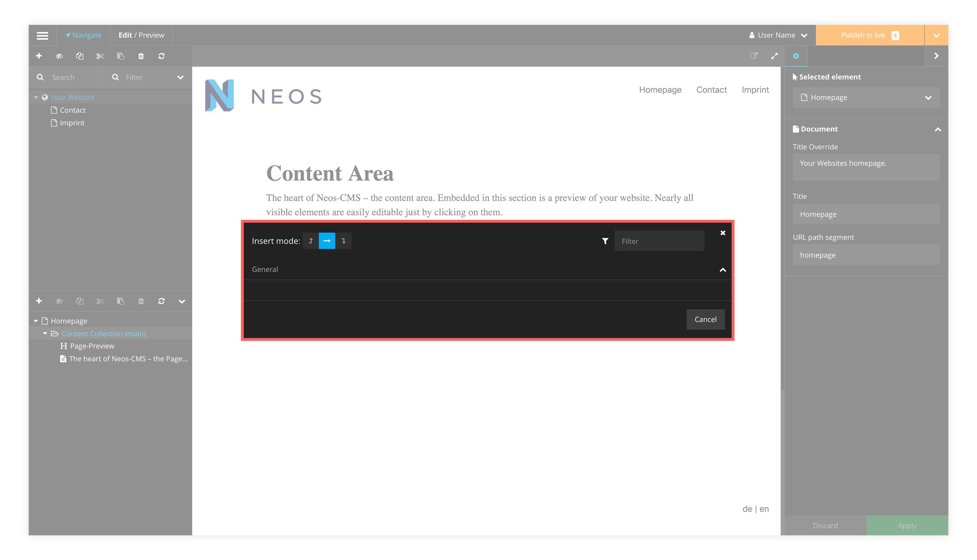Image resolution: width=977 pixels, height=560 pixels.
Task: Apply inspector changes
Action: [x=907, y=525]
